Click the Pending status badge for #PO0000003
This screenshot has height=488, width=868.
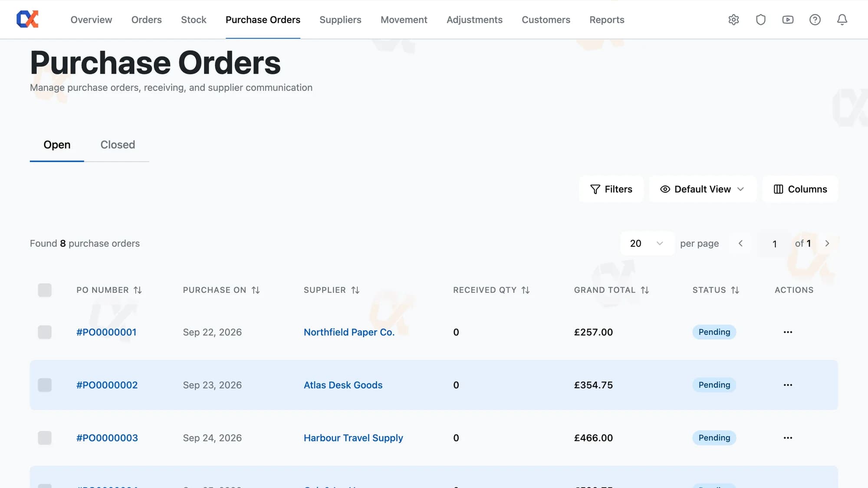[714, 438]
